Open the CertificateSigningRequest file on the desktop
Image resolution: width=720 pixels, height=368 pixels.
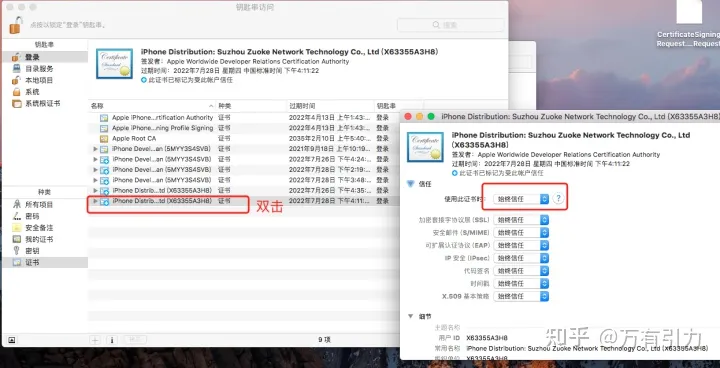689,24
